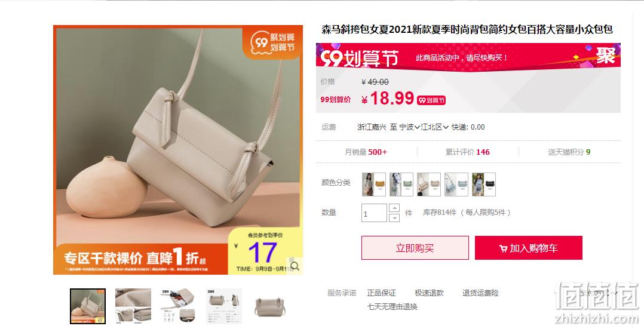Click the 聚 logo on the promo banner
Viewport: 644px width, 329px height.
pyautogui.click(x=605, y=55)
